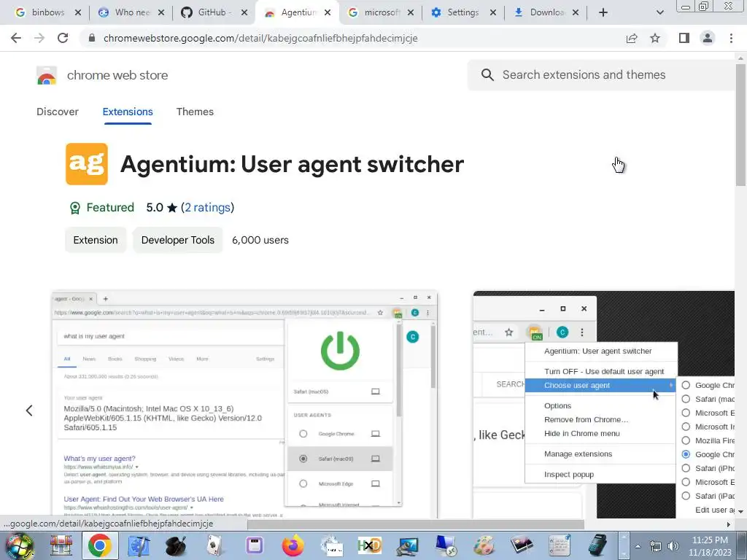747x560 pixels.
Task: Open the tab search dropdown chevron
Action: (659, 12)
